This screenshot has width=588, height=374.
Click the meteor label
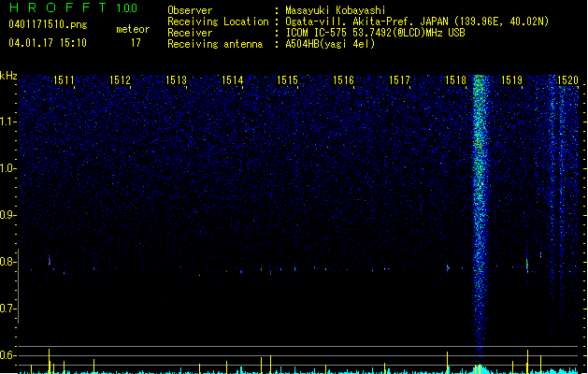pos(133,29)
